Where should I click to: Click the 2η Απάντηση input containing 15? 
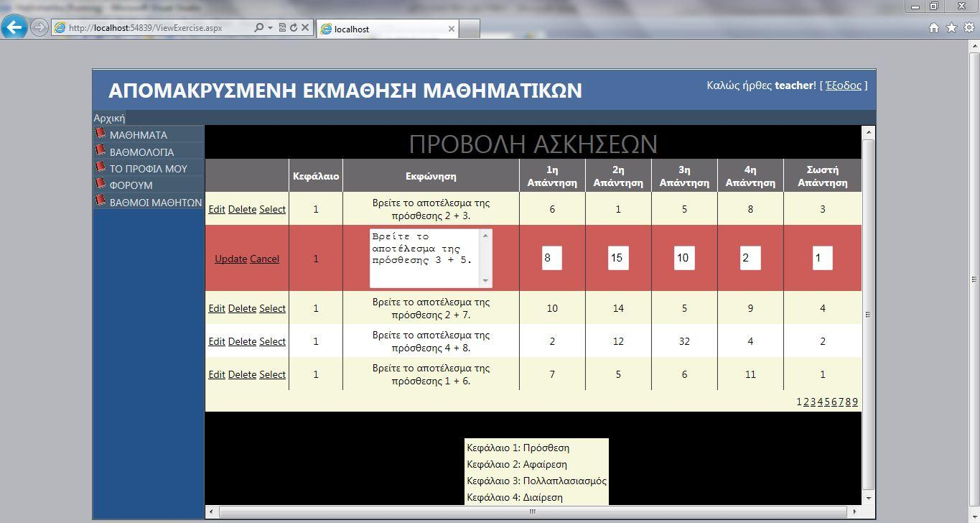(618, 258)
